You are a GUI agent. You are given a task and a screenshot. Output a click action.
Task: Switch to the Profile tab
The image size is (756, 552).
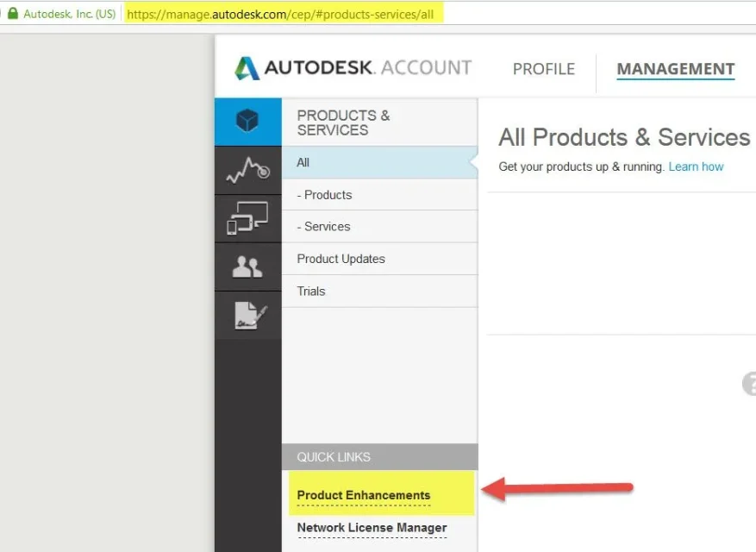(x=544, y=69)
